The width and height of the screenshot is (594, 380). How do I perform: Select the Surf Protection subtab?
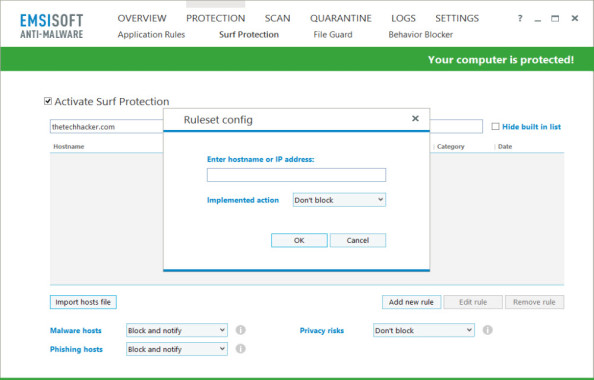pyautogui.click(x=249, y=35)
